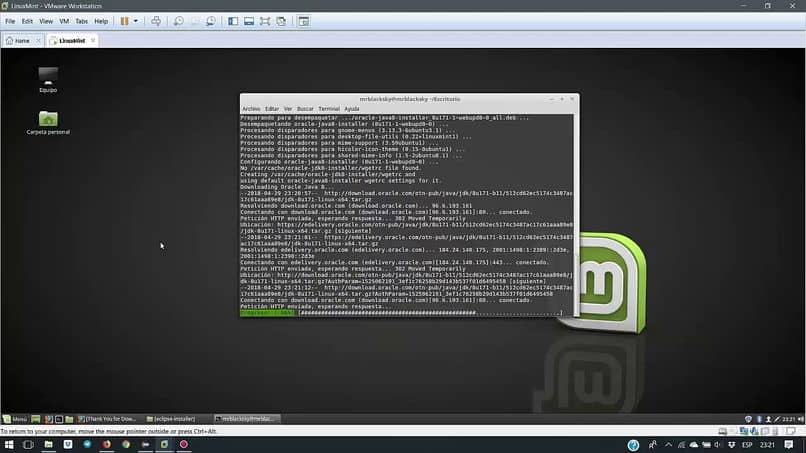Open terminal Ver menu
The height and width of the screenshot is (453, 806).
click(x=288, y=108)
